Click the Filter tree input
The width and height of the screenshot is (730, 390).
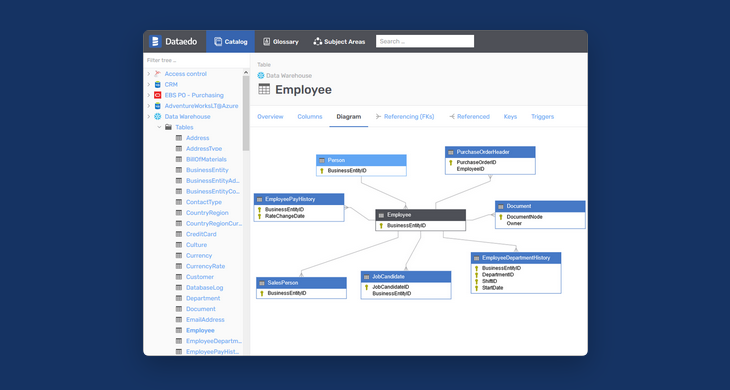[196, 60]
